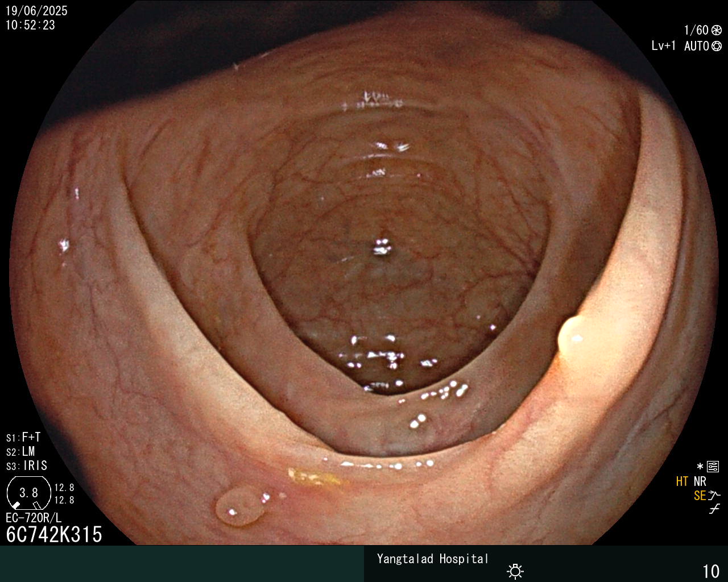
Task: Click the S2:LM switch assignment
Action: (x=20, y=451)
